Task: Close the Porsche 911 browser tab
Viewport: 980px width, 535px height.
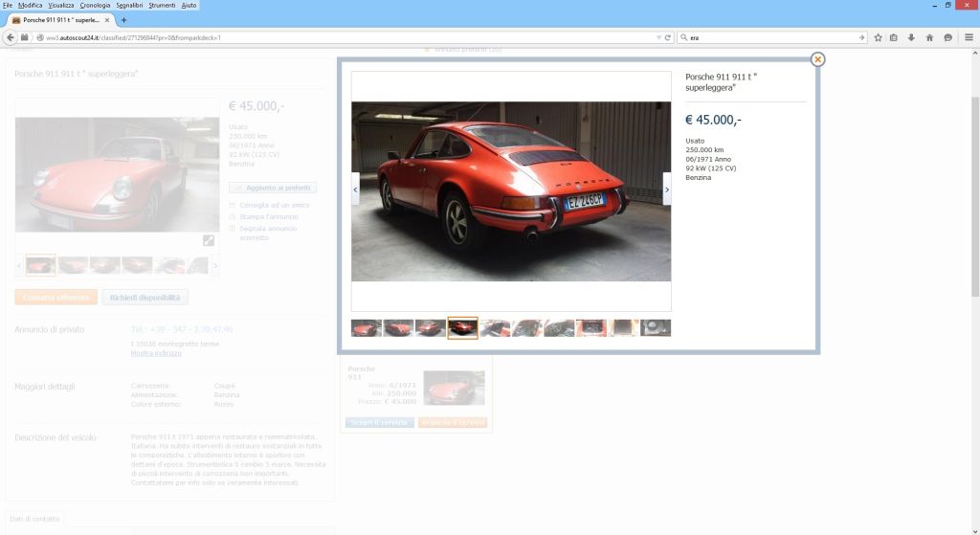Action: point(107,20)
